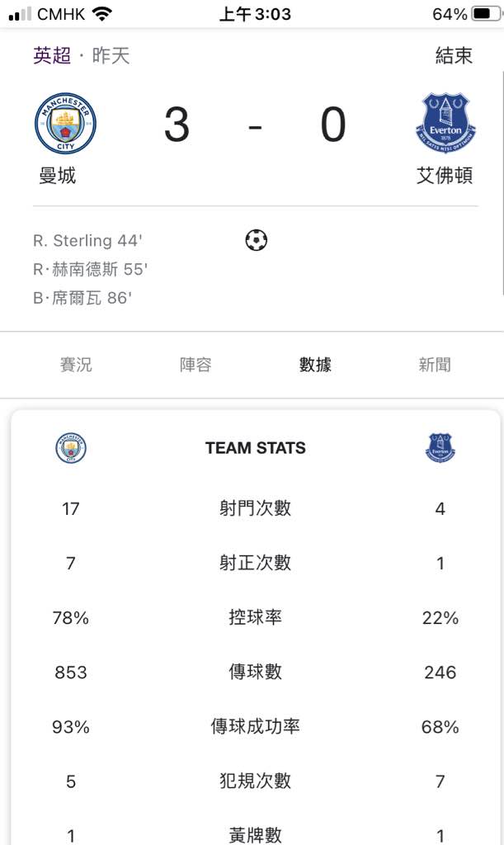
Task: Tap the large Everton crest
Action: pyautogui.click(x=445, y=124)
